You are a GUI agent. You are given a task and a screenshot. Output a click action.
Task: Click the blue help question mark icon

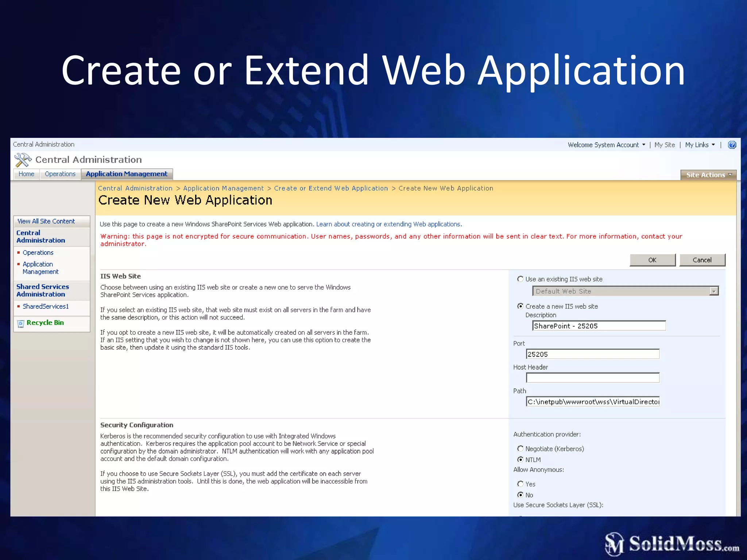[732, 145]
